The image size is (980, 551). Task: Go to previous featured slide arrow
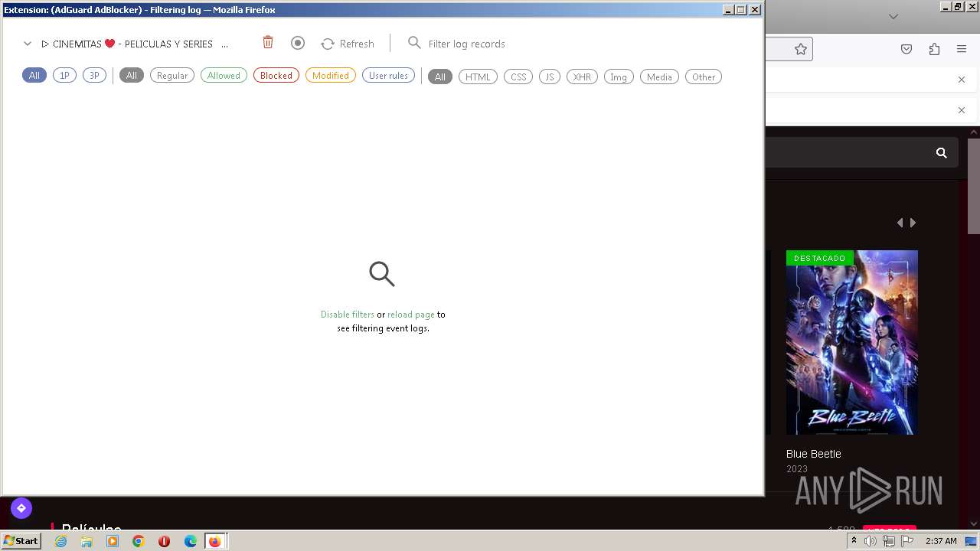900,223
